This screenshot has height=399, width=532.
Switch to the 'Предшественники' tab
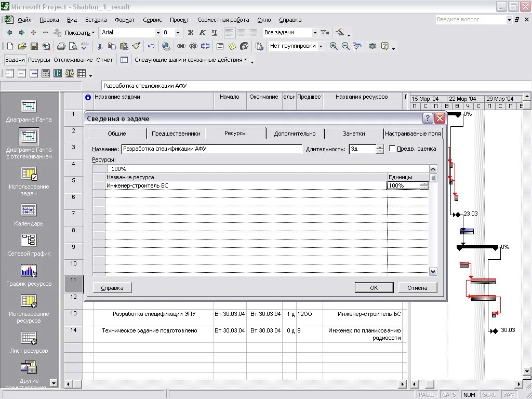pos(176,134)
